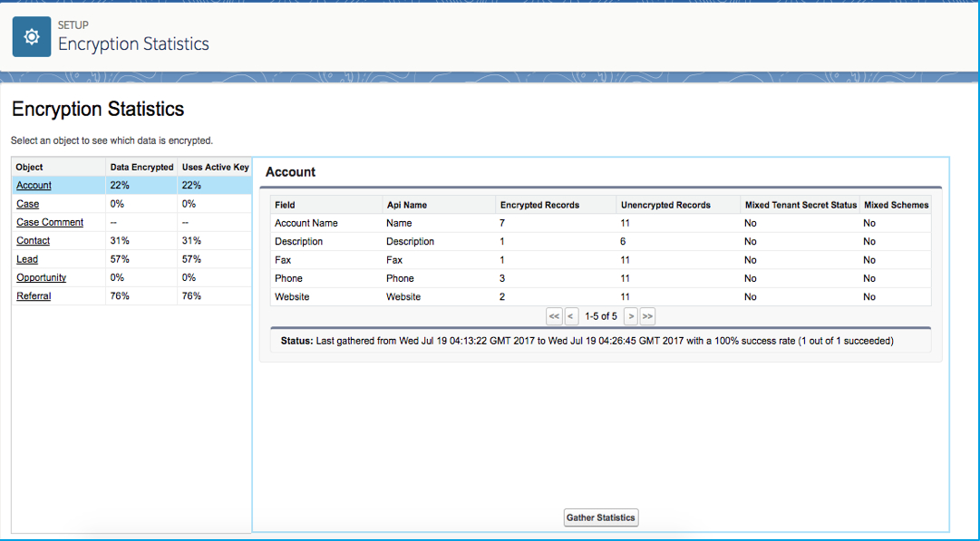Click the Unencrypted Records column header
This screenshot has width=980, height=541.
[678, 205]
